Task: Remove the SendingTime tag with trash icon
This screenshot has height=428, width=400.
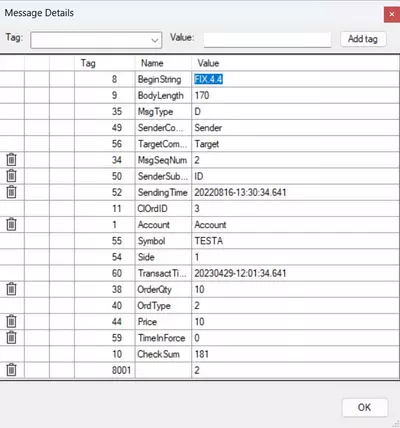Action: click(11, 192)
